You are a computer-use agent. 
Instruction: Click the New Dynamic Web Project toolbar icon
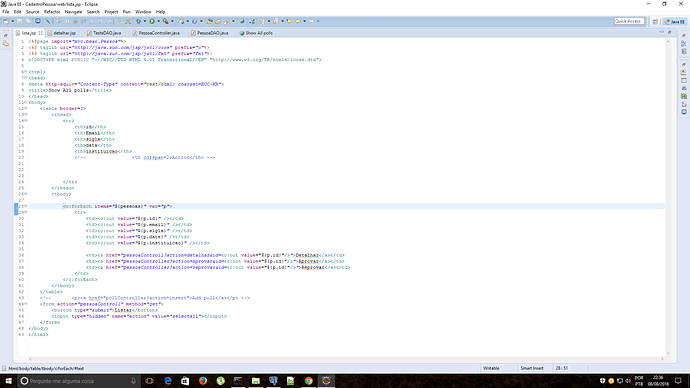(181, 21)
